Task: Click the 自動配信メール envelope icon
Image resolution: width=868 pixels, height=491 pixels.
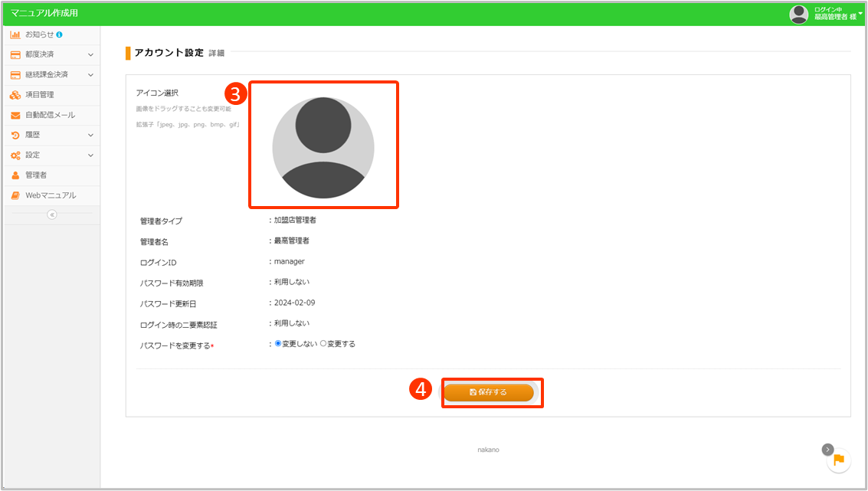Action: (x=15, y=116)
